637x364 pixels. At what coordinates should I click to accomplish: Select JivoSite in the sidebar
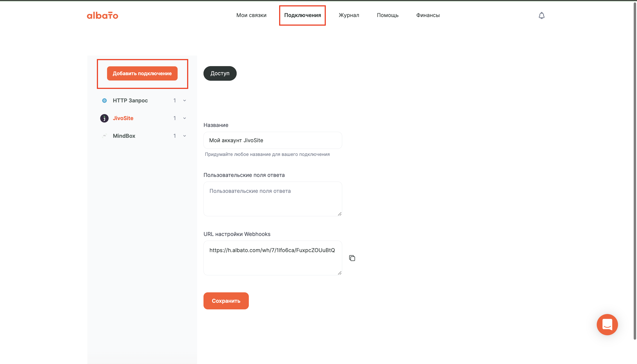click(123, 118)
